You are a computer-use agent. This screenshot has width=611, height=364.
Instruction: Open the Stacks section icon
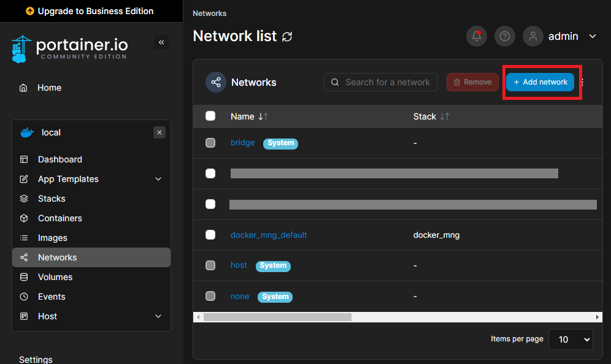pyautogui.click(x=23, y=199)
